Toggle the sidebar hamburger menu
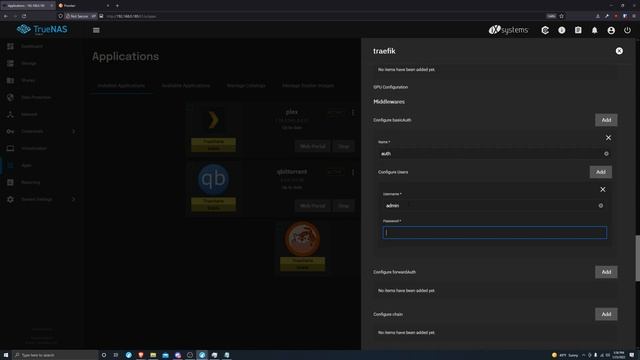Viewport: 640px width, 360px height. tap(96, 30)
